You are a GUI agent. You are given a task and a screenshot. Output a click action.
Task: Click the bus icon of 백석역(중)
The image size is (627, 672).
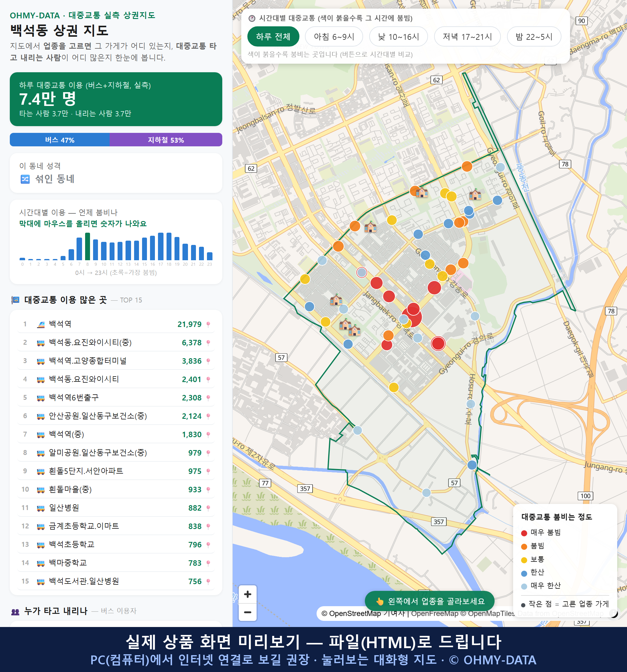tap(41, 435)
